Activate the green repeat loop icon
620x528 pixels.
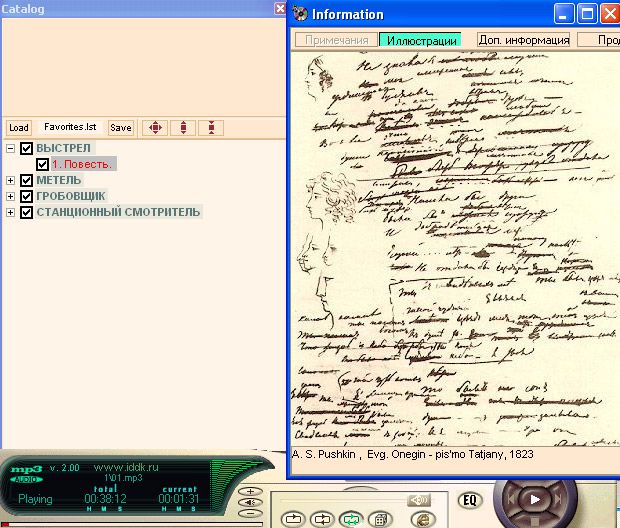(351, 519)
